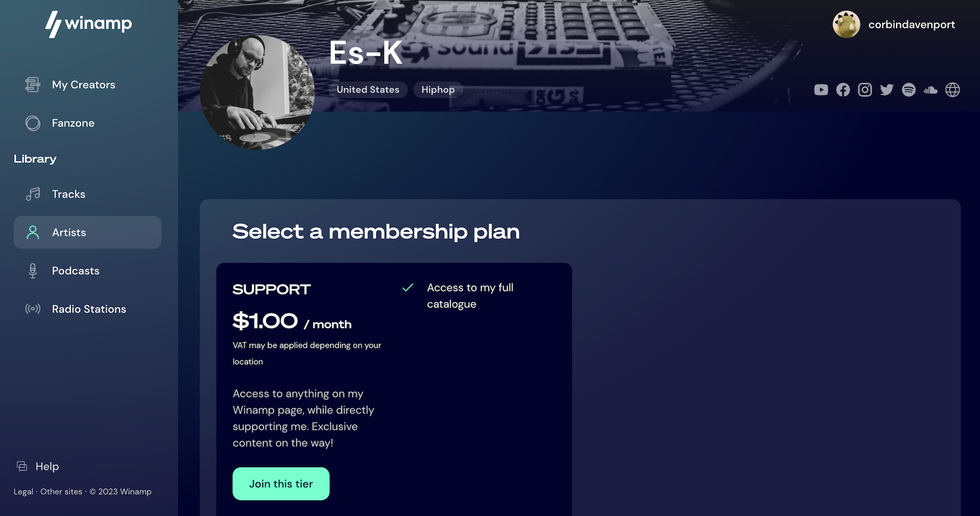Open the Podcasts section
Screen dimensions: 980x516
click(75, 271)
